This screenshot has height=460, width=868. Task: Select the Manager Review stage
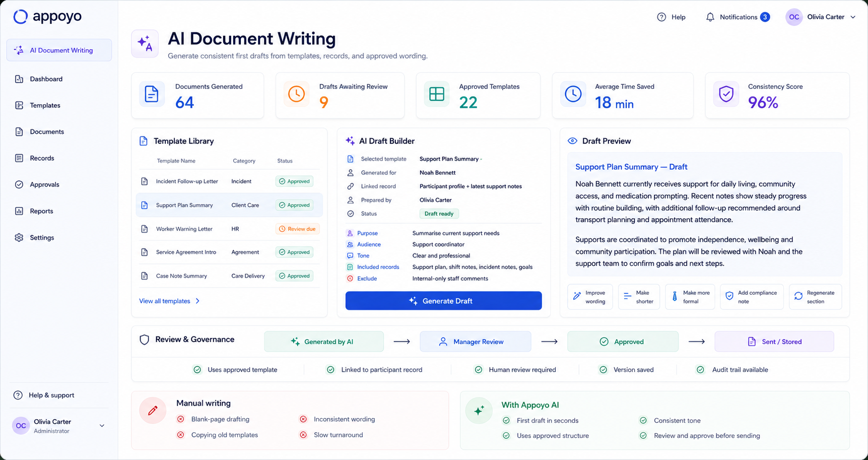click(475, 342)
